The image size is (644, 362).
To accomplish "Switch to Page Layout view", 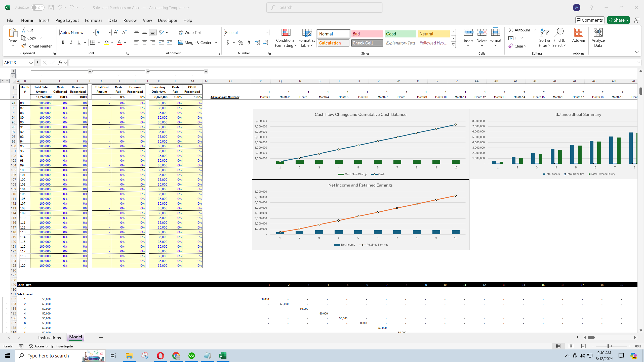I will [x=571, y=346].
